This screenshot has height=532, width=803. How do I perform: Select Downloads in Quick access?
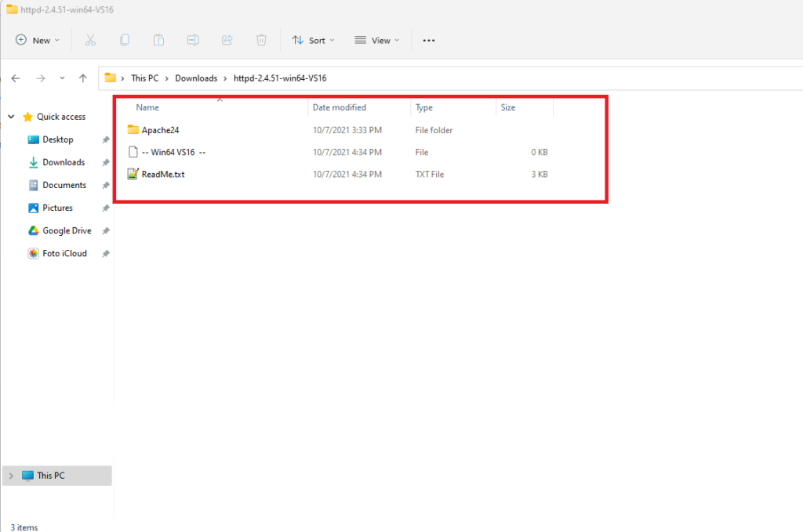pyautogui.click(x=64, y=162)
